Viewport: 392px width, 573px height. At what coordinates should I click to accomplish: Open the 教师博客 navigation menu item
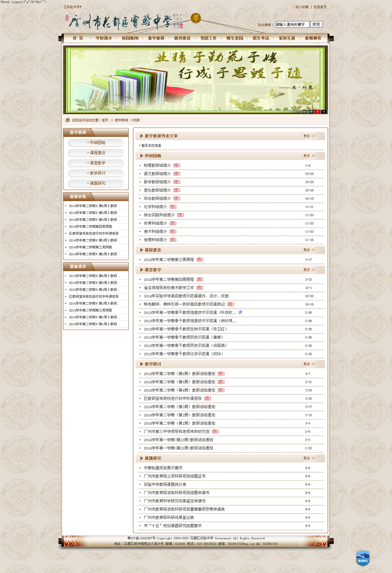(x=313, y=38)
